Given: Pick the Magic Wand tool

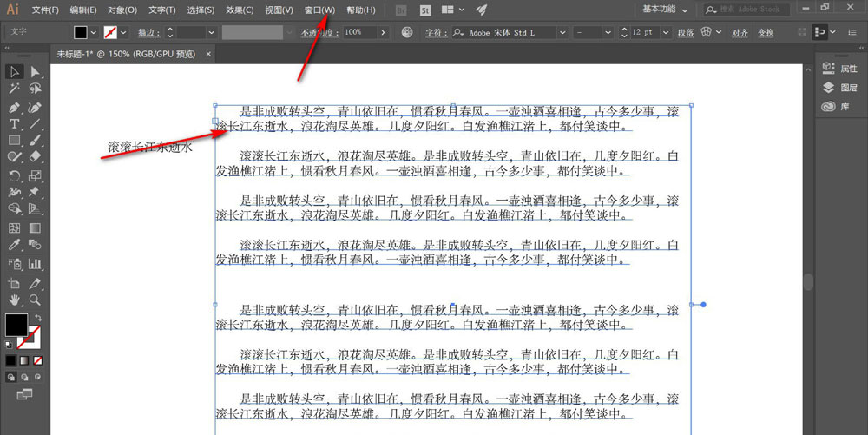Looking at the screenshot, I should point(15,89).
